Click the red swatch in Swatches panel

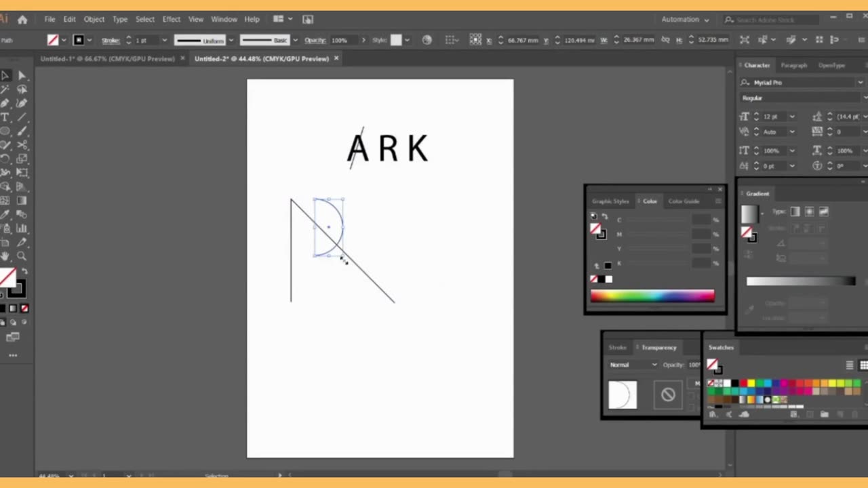[x=743, y=384]
